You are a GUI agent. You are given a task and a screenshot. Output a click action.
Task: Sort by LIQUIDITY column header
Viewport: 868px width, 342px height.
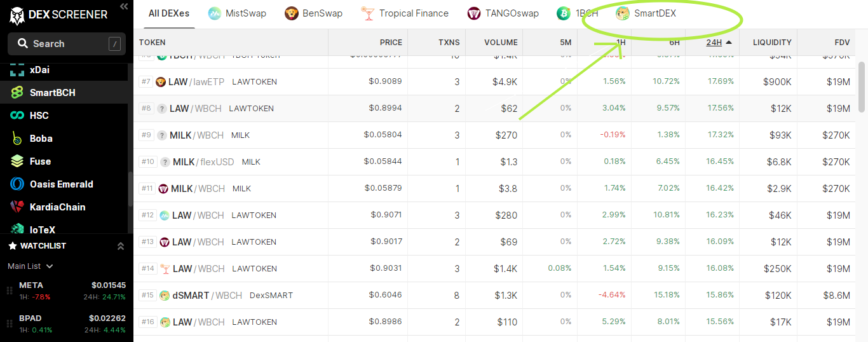click(x=772, y=43)
